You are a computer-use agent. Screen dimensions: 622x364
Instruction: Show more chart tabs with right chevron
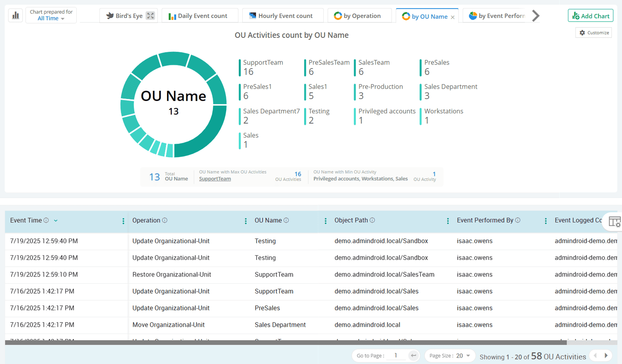(536, 16)
